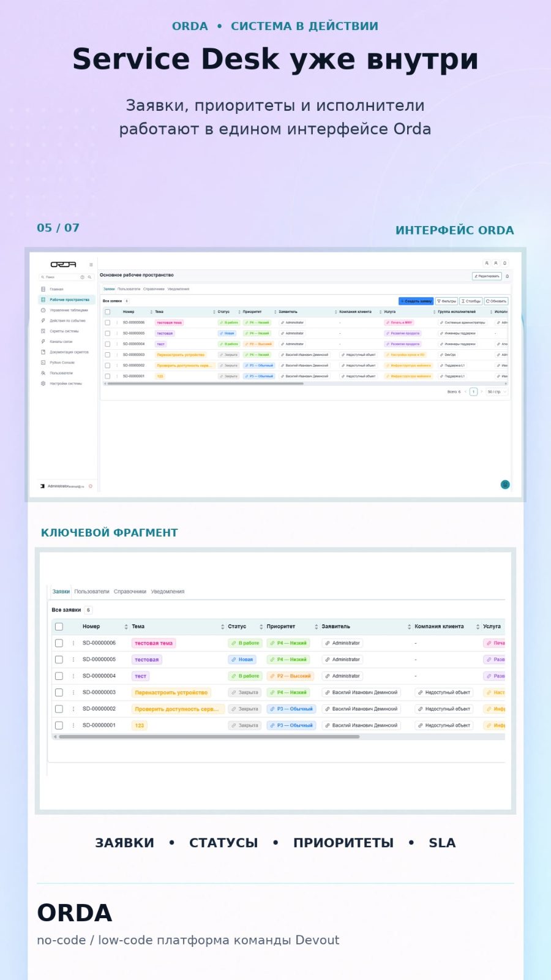The height and width of the screenshot is (980, 551).
Task: Open Пользователи icon in the sidebar
Action: pos(43,373)
